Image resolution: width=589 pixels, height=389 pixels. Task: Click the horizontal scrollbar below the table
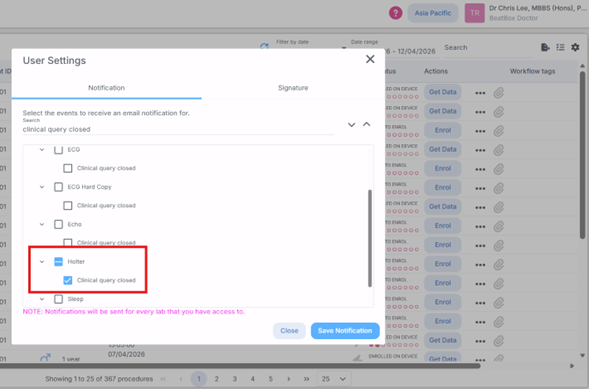coord(240,365)
